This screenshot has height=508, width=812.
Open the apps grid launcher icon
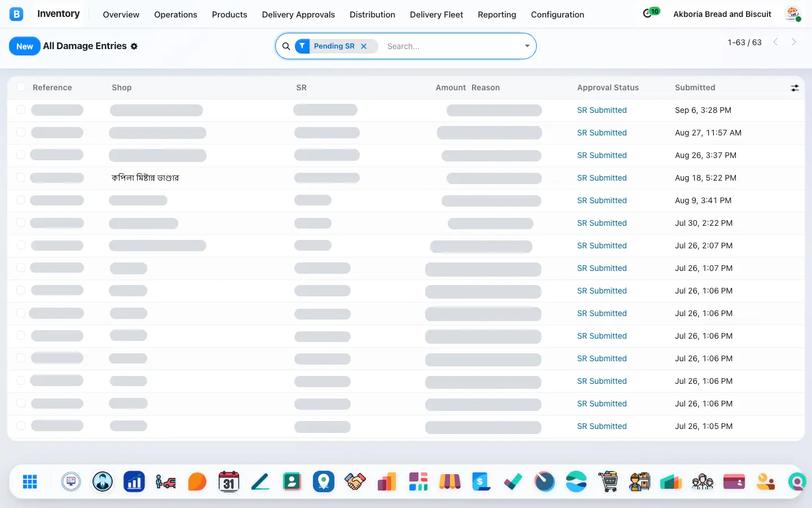[30, 481]
